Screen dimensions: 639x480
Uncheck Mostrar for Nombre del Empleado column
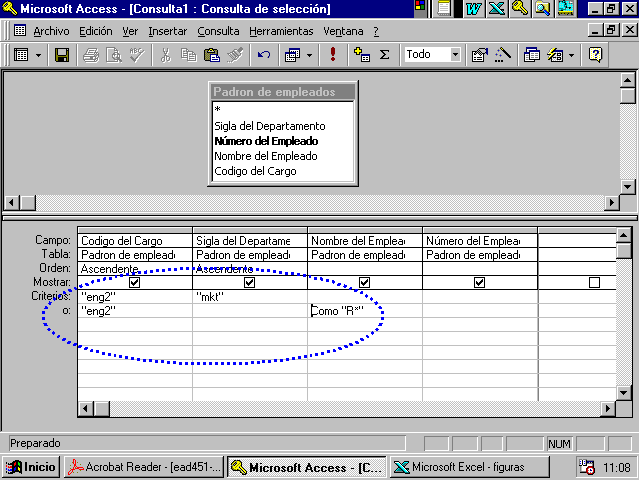(x=364, y=282)
